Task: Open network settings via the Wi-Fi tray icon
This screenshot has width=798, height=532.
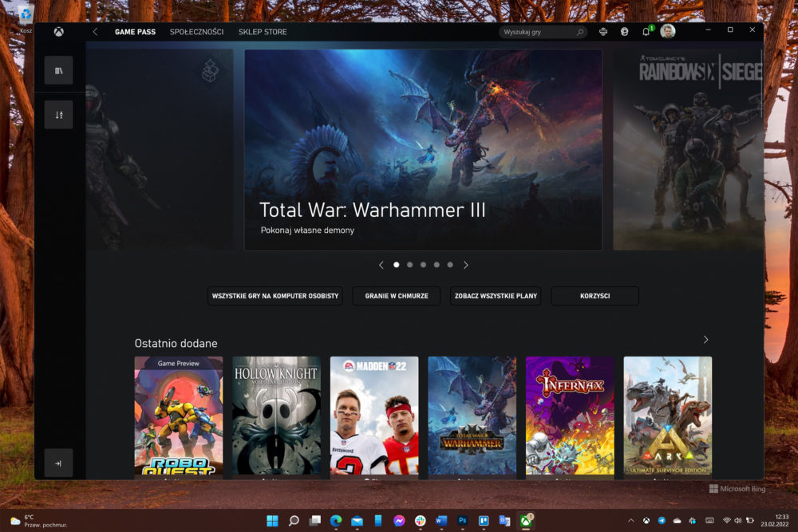Action: [727, 521]
